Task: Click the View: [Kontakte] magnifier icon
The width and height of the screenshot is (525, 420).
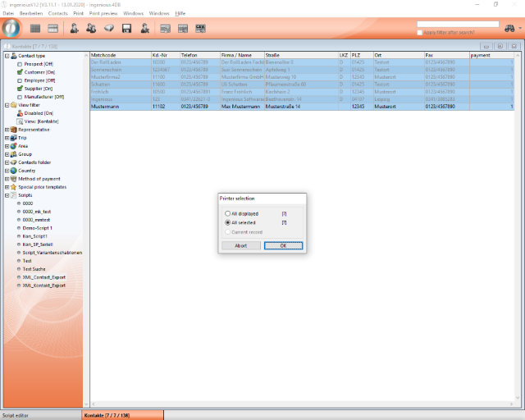Action: (x=20, y=121)
